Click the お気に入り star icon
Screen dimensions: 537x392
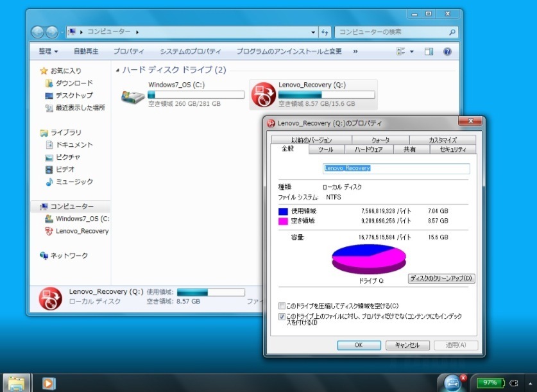point(44,71)
